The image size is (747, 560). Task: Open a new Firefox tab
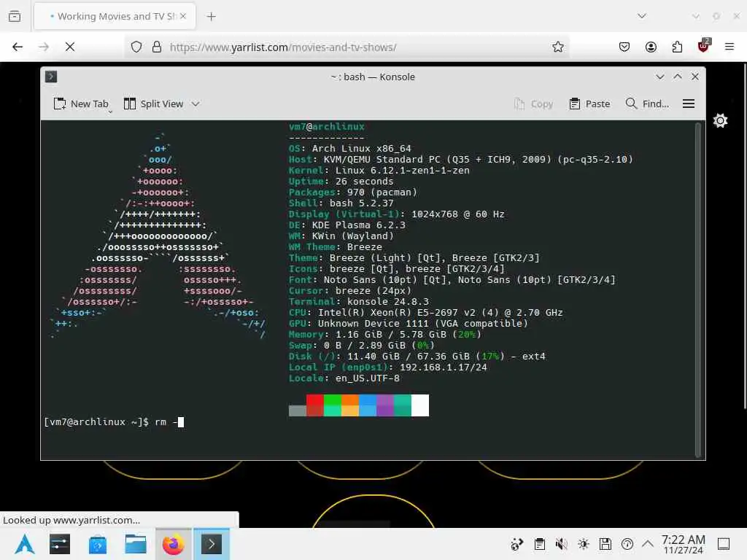[x=211, y=17]
